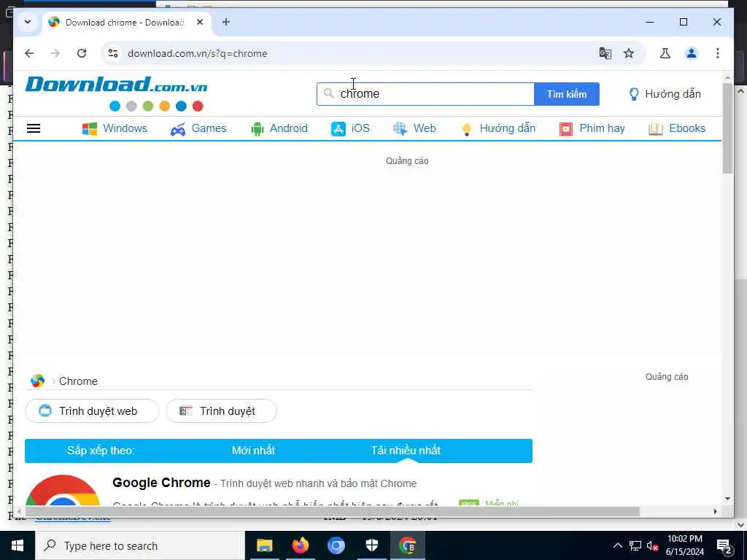Open Chrome's three-dot menu

coord(718,53)
